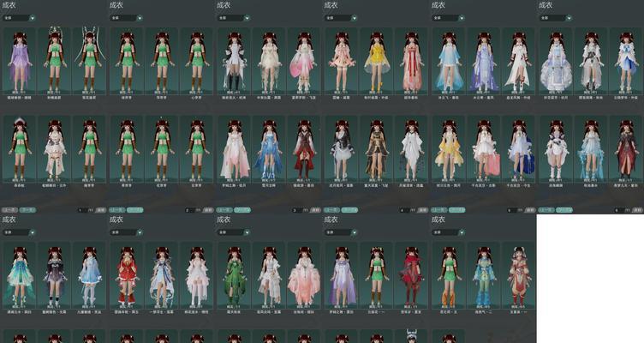The height and width of the screenshot is (343, 644).
Task: Select red and white armored outfit
Action: click(x=519, y=275)
